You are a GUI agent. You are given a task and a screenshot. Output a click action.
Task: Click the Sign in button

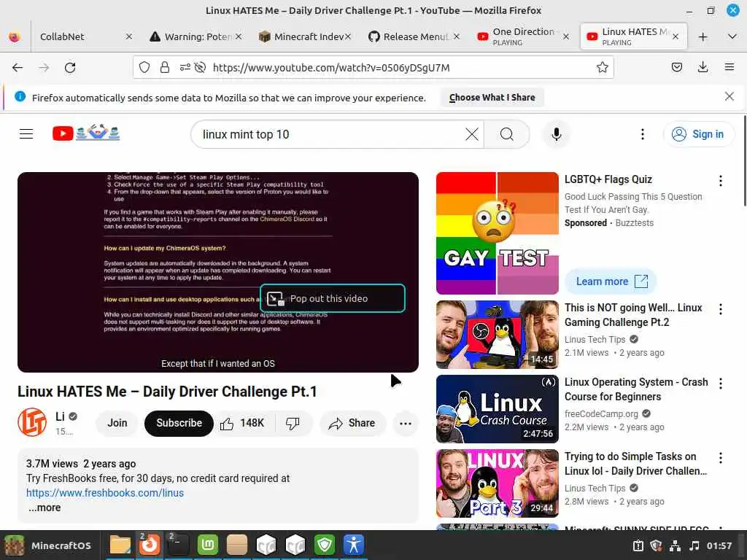pyautogui.click(x=699, y=134)
